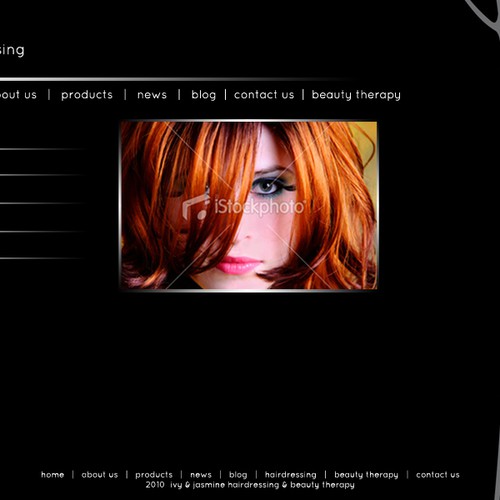Click the iStockphoto watermark logo
The height and width of the screenshot is (500, 500).
coord(244,207)
